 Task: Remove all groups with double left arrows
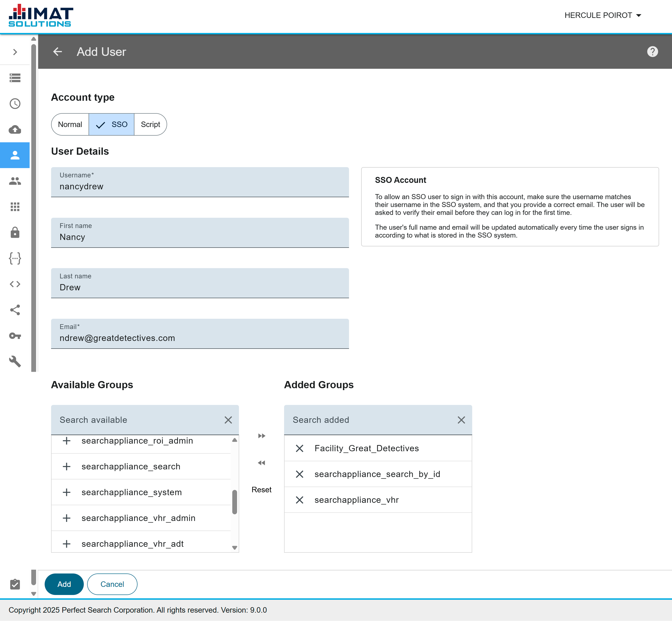(261, 463)
